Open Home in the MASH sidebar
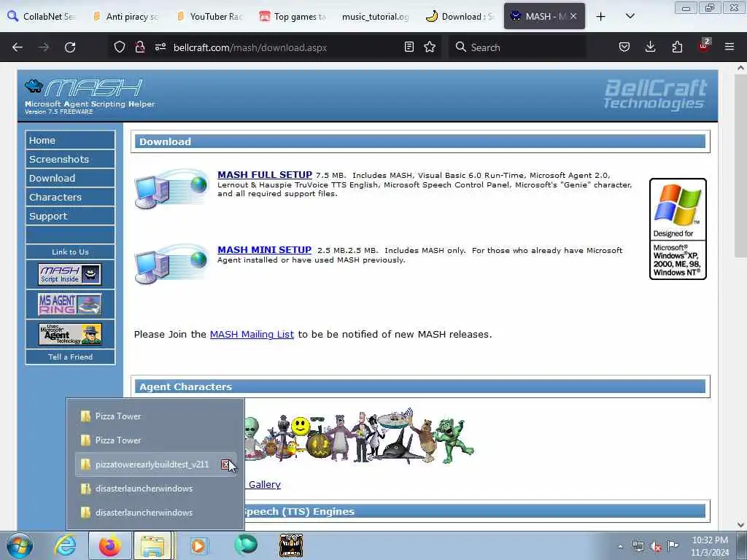 (x=70, y=140)
